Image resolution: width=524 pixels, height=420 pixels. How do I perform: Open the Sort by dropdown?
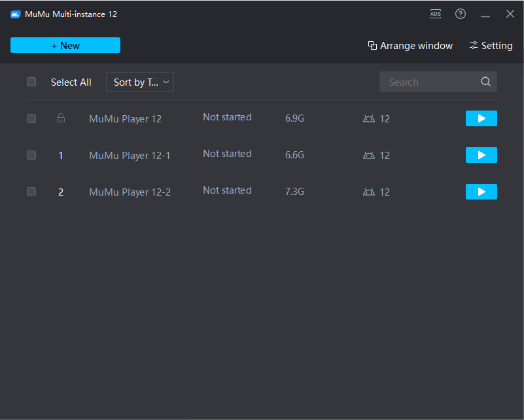(x=140, y=82)
